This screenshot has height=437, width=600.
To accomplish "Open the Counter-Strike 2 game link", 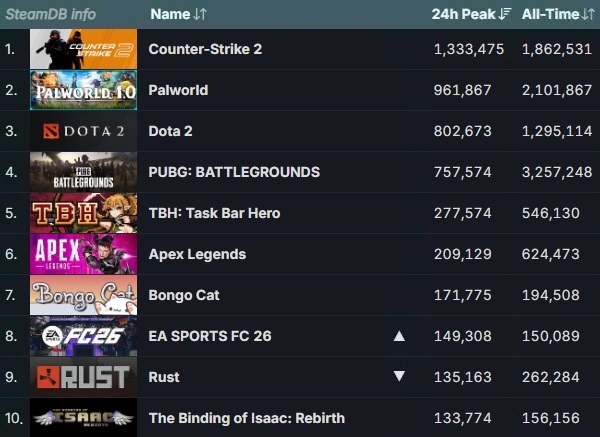I will (205, 49).
